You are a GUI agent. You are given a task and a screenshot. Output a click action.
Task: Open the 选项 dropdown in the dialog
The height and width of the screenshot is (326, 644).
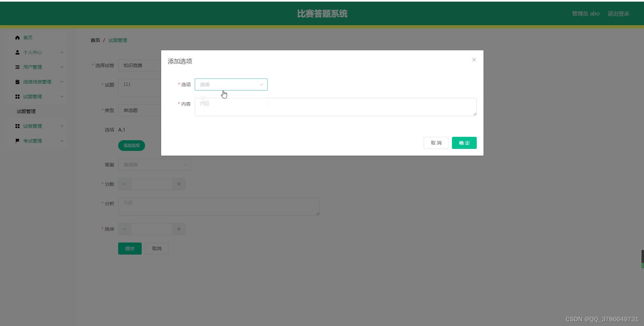(231, 85)
